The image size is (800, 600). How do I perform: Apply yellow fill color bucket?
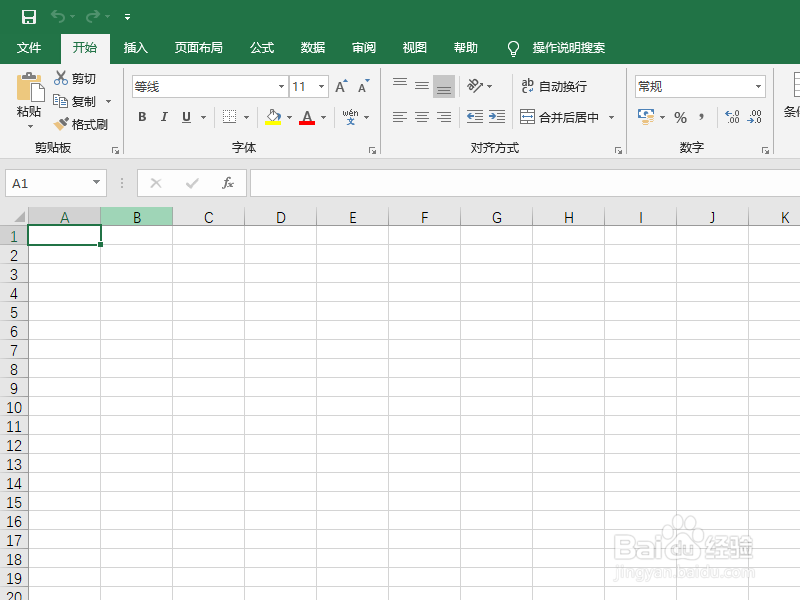[x=273, y=117]
